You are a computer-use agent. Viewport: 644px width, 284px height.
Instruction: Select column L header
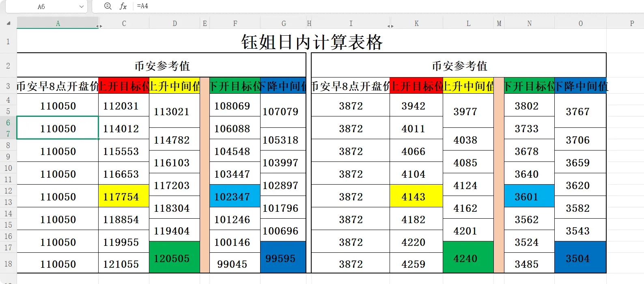[468, 24]
